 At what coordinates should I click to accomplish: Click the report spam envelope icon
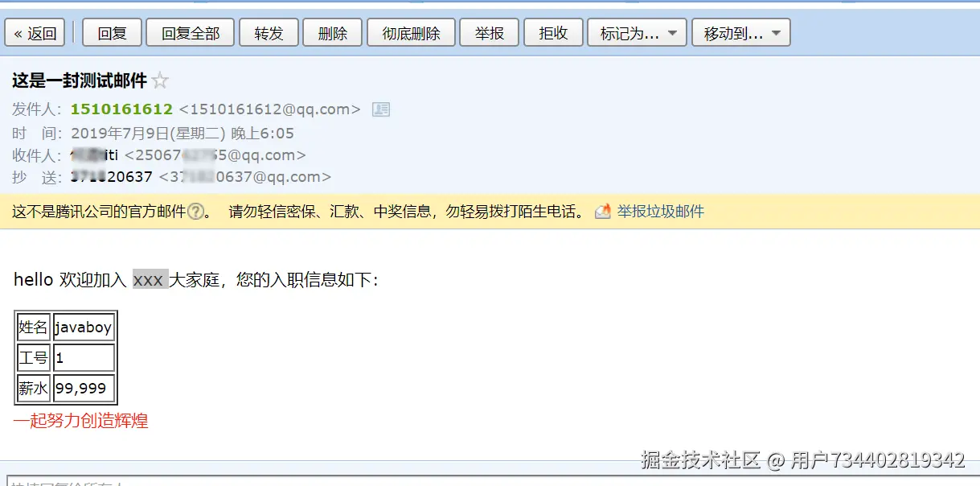603,212
